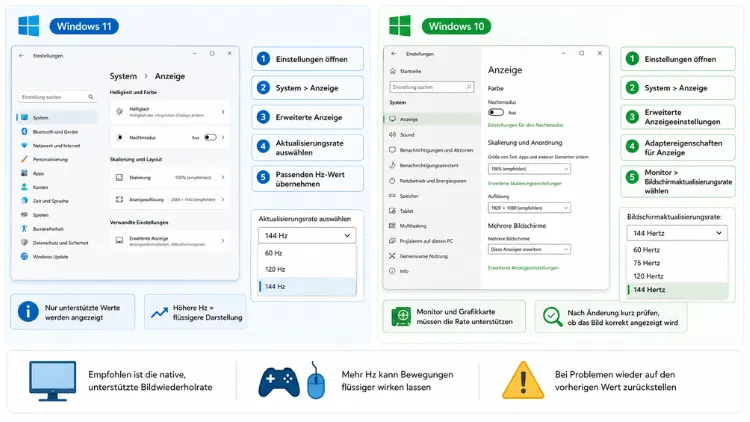Select 60 Hz in the refresh rate list
Screen dimensions: 750x422
pos(307,253)
